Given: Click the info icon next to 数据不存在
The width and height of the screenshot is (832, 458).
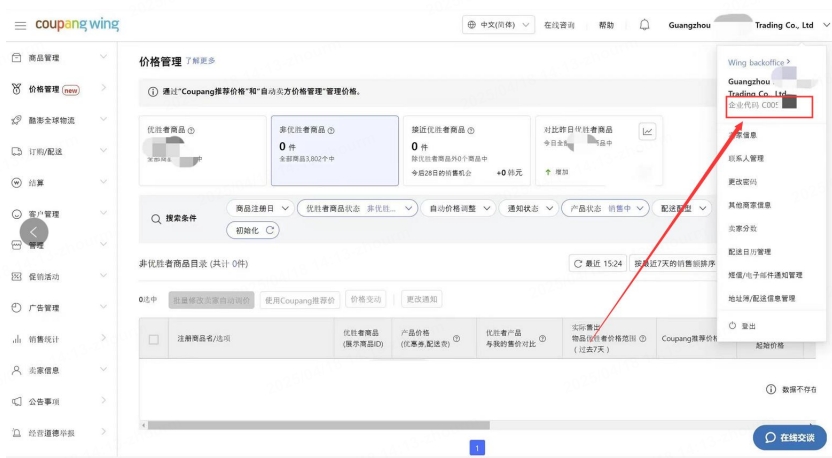Looking at the screenshot, I should pyautogui.click(x=770, y=390).
